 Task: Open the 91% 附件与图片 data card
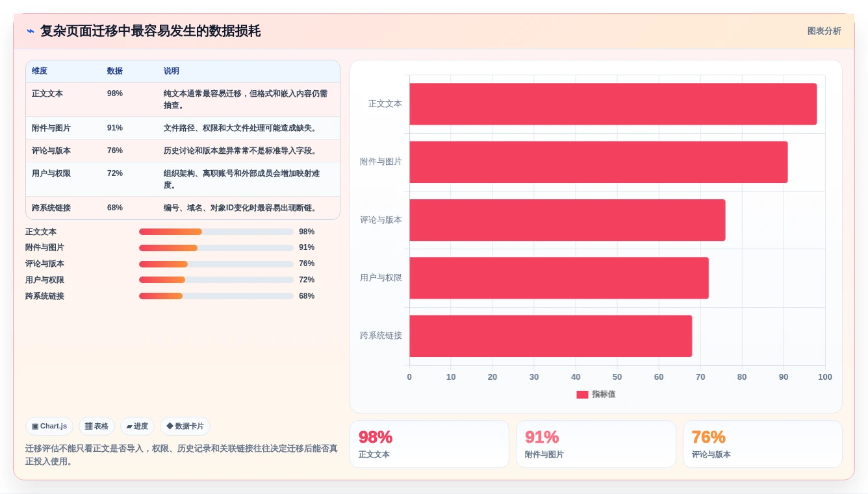point(596,444)
